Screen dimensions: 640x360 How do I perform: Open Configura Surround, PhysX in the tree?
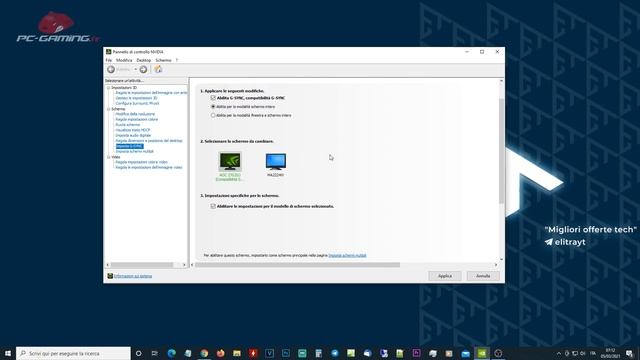pos(137,104)
